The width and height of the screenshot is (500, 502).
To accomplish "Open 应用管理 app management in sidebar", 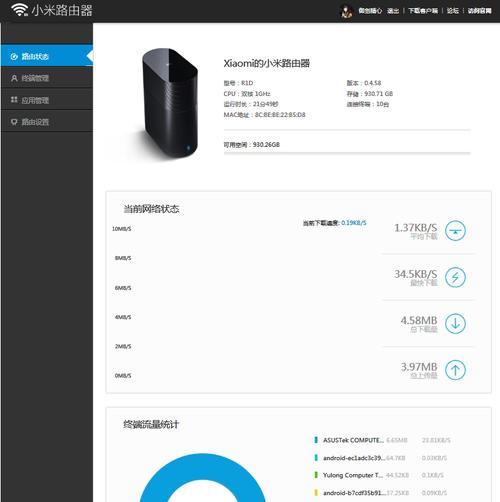I will coord(47,100).
